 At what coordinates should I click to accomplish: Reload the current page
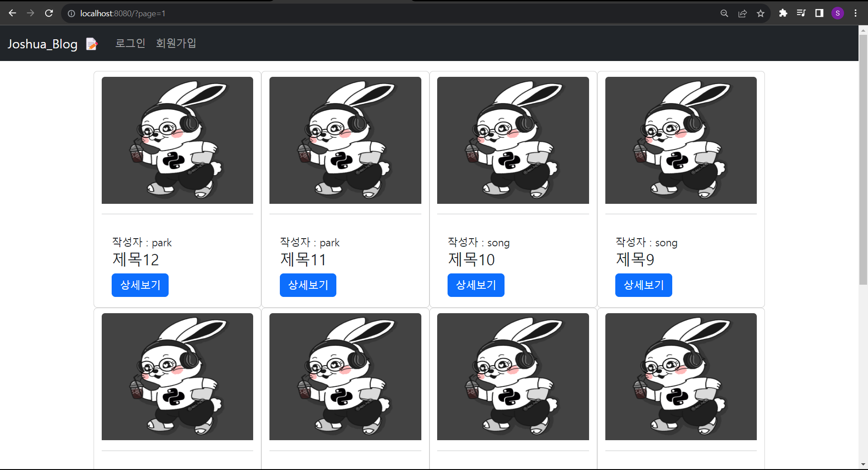point(49,13)
